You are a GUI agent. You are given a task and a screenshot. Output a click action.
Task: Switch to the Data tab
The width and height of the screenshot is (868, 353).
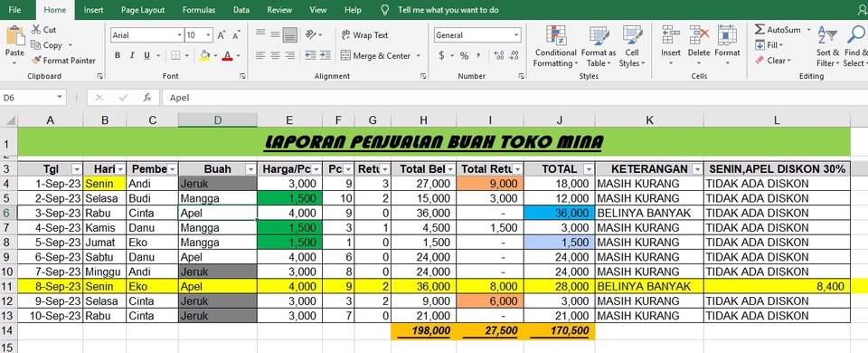point(241,10)
